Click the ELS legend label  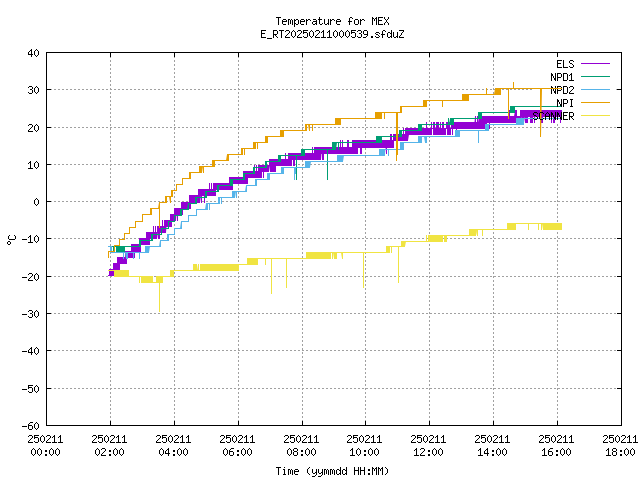[565, 64]
